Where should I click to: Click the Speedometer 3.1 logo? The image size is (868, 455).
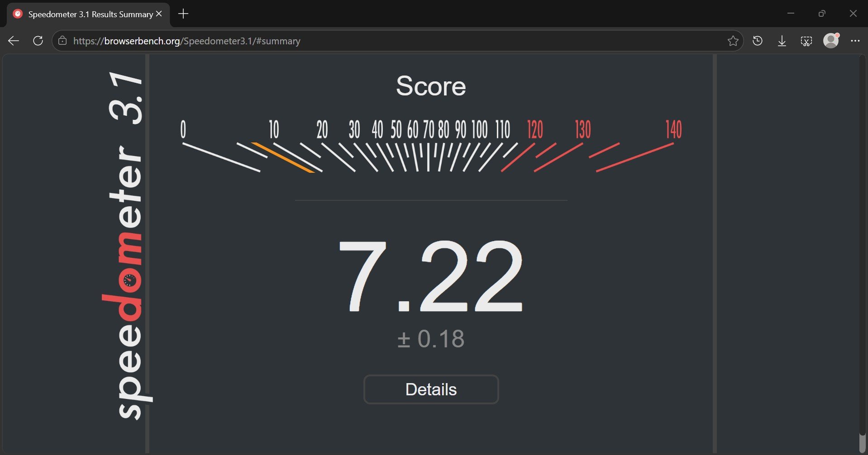127,245
